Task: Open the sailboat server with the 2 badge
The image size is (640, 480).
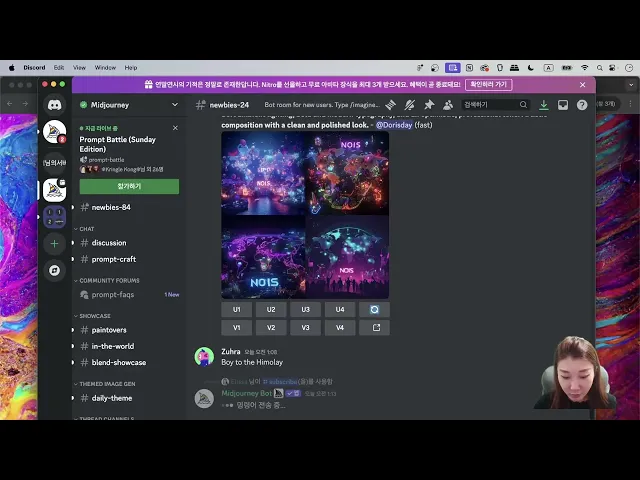Action: (x=54, y=132)
